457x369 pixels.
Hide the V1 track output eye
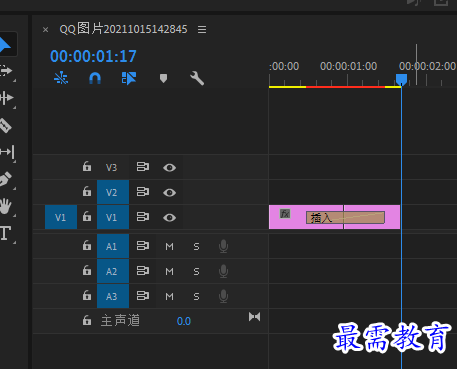pyautogui.click(x=169, y=218)
